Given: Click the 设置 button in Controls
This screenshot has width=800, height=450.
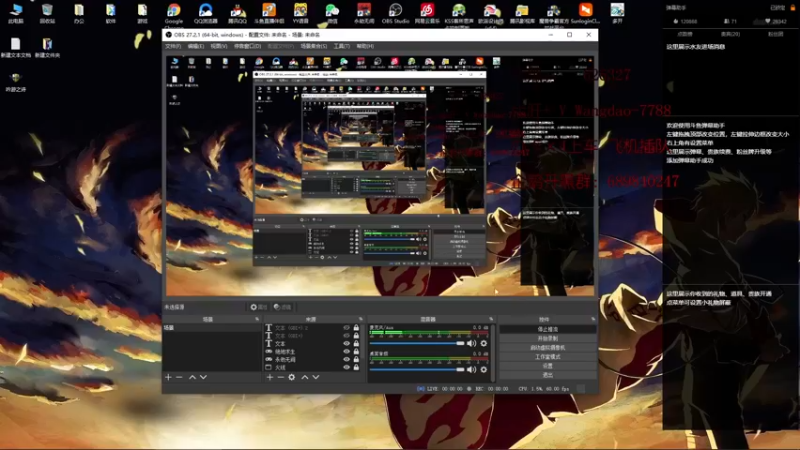Looking at the screenshot, I should [547, 366].
